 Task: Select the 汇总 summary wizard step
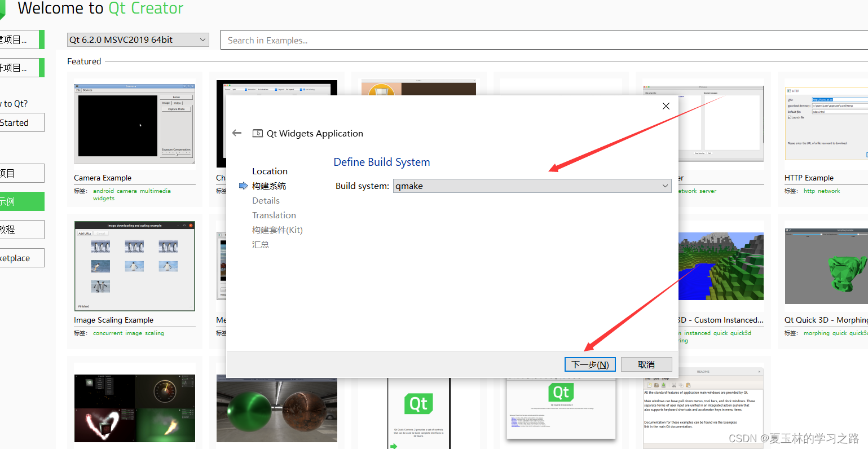pyautogui.click(x=261, y=245)
